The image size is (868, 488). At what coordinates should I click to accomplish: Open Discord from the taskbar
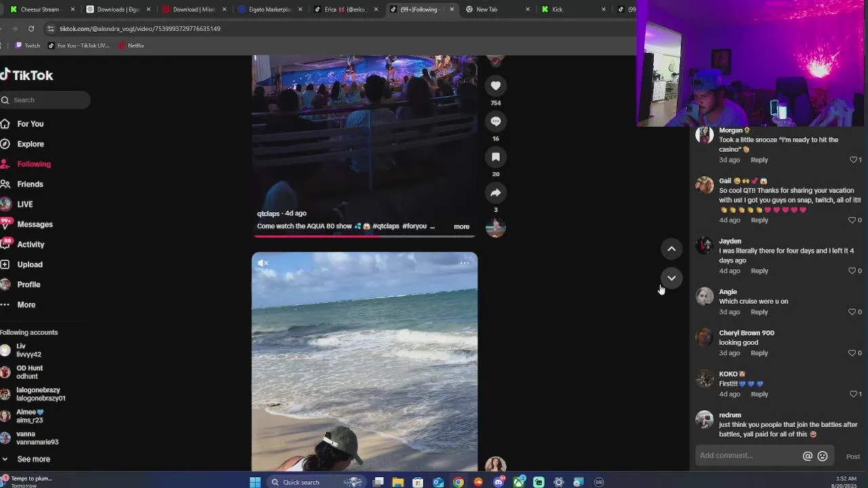[x=499, y=482]
